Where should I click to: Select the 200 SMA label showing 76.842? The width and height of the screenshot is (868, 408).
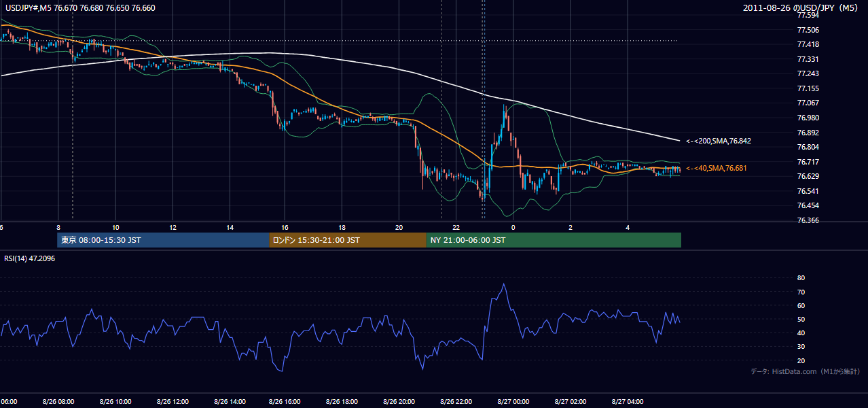click(x=718, y=141)
